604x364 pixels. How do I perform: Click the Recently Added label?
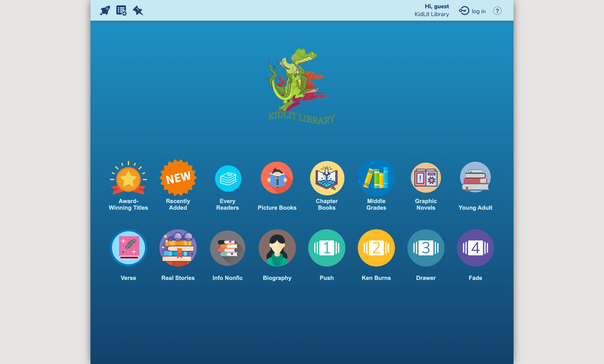pyautogui.click(x=178, y=204)
